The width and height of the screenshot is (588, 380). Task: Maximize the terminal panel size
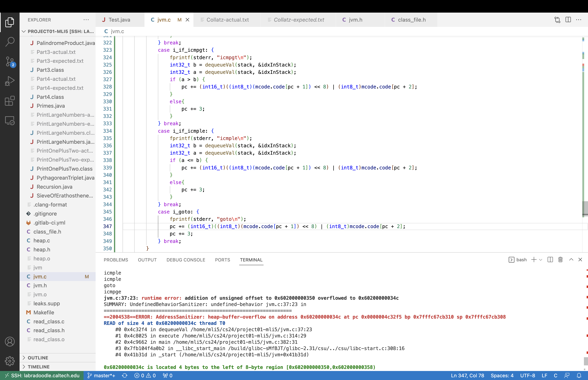coord(571,260)
